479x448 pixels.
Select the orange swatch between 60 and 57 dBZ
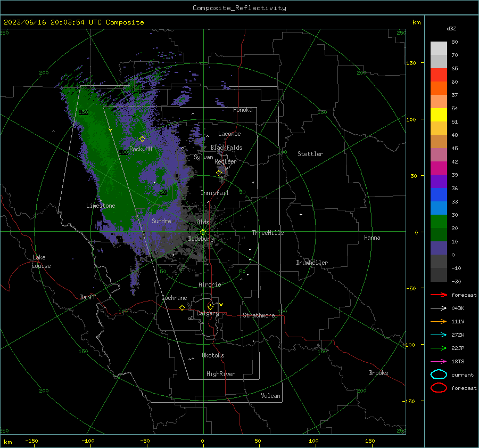point(439,88)
